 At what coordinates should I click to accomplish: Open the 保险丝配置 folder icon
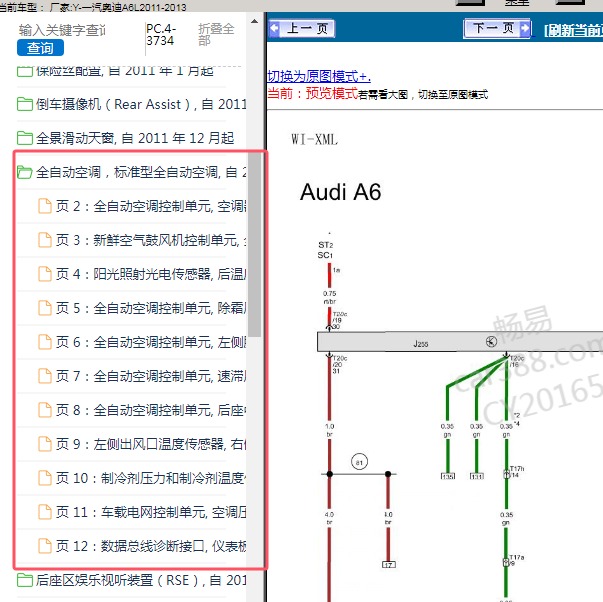click(25, 71)
